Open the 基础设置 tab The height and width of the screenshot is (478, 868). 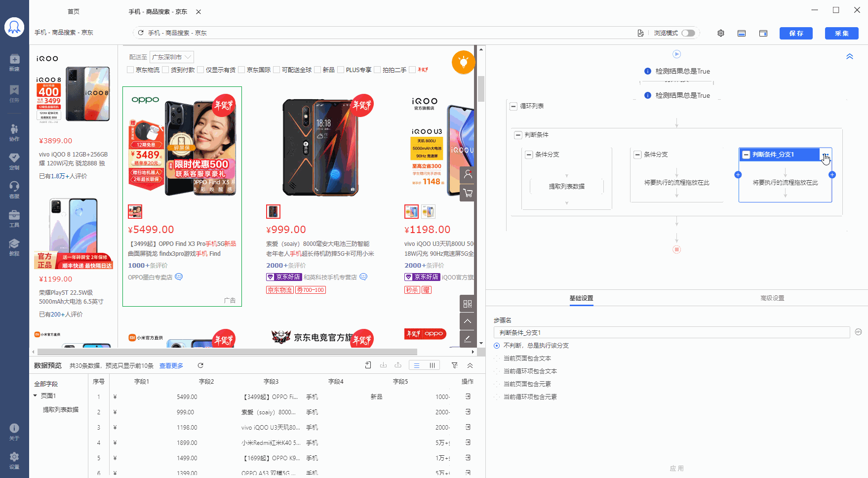(581, 298)
